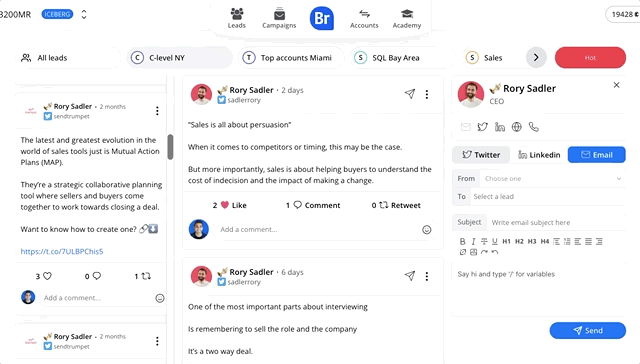Click the email body text area
Image resolution: width=640 pixels, height=364 pixels.
click(x=539, y=289)
